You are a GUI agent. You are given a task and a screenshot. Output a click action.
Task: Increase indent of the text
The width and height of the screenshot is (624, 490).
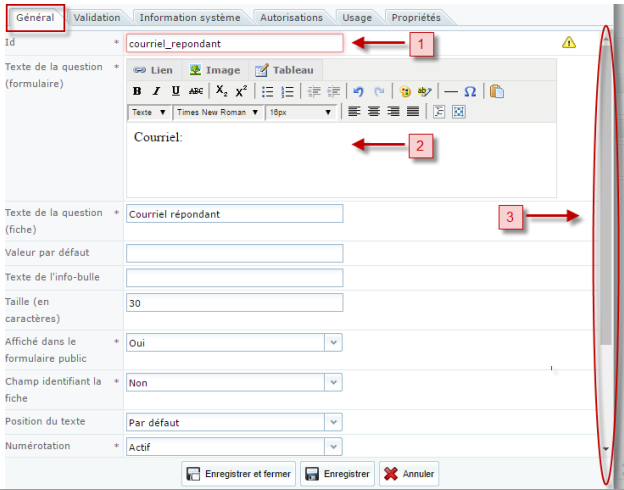(x=333, y=92)
